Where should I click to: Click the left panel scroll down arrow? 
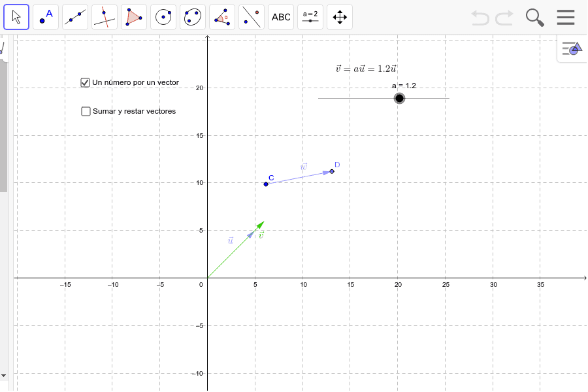(3, 376)
